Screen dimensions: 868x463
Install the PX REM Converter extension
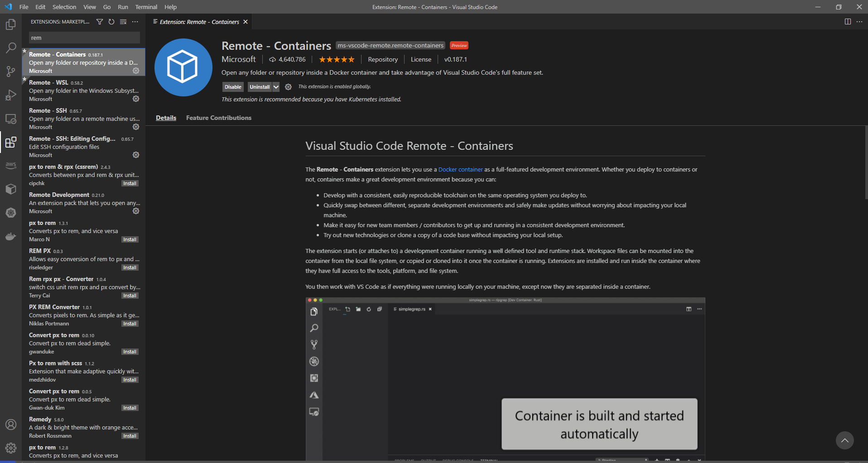[x=130, y=323]
